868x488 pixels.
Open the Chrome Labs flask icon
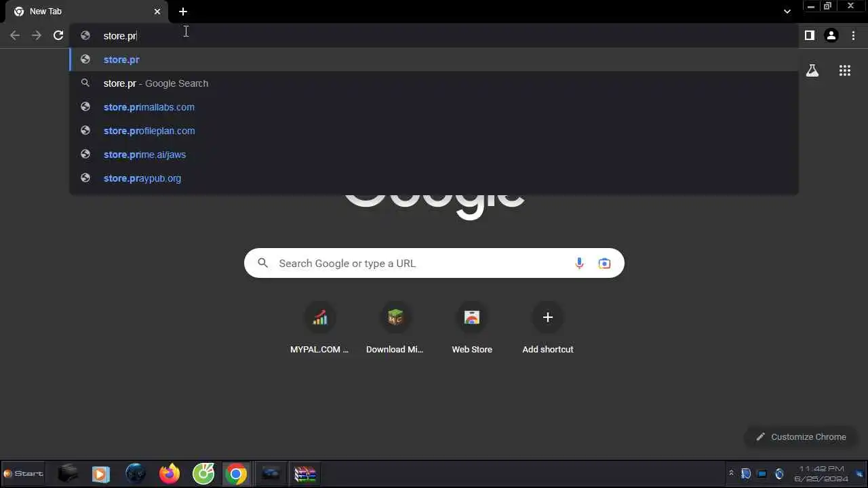[x=812, y=70]
